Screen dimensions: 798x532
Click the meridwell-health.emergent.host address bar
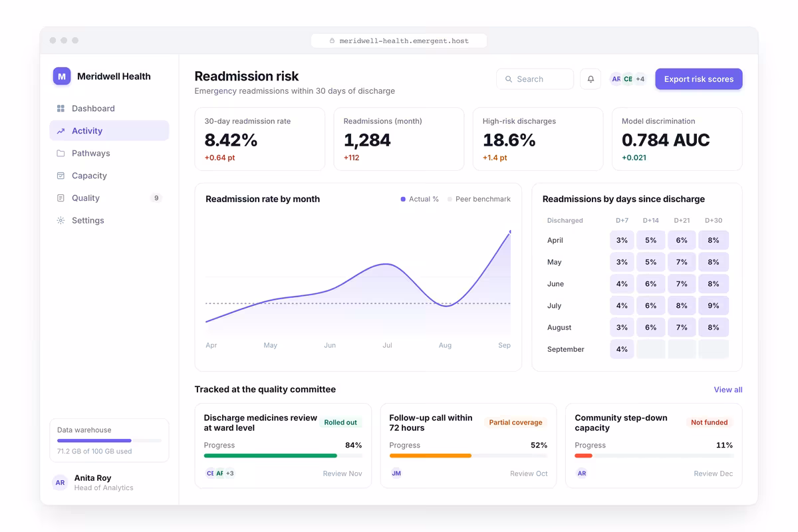399,41
